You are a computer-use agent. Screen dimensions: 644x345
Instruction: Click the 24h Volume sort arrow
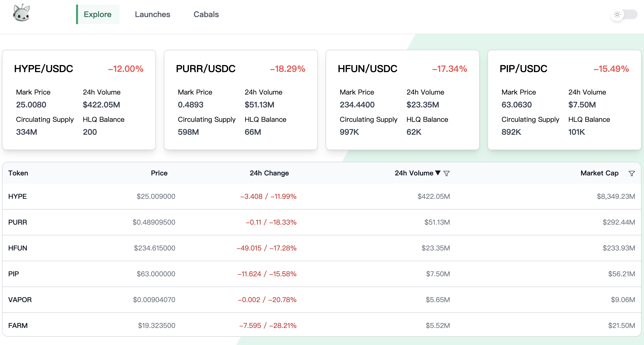438,173
